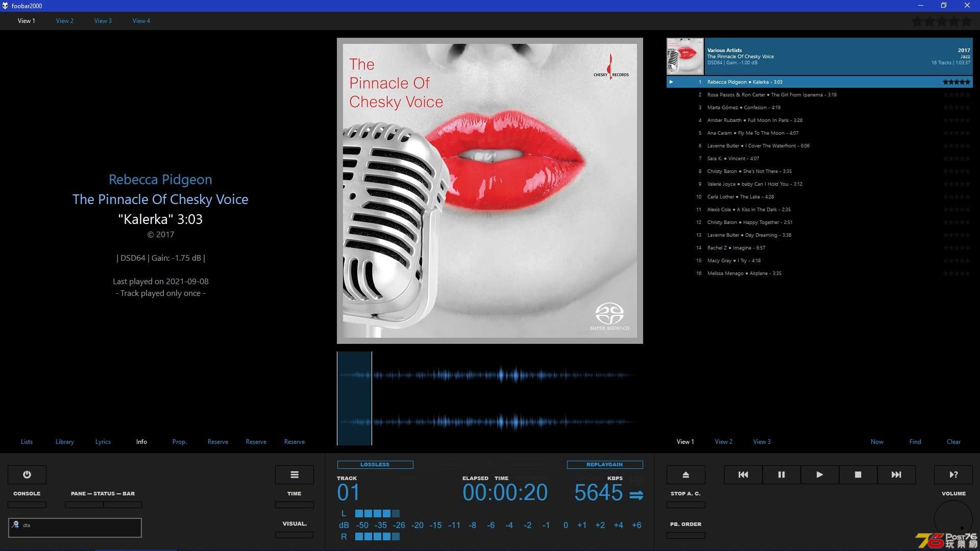The image size is (980, 551).
Task: Select track 3 Marta Gómez Confesion
Action: point(819,108)
